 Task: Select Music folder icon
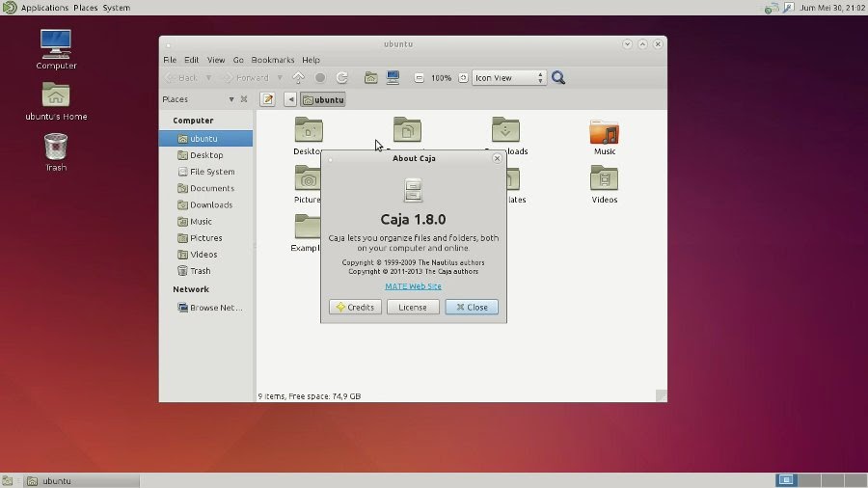point(605,132)
